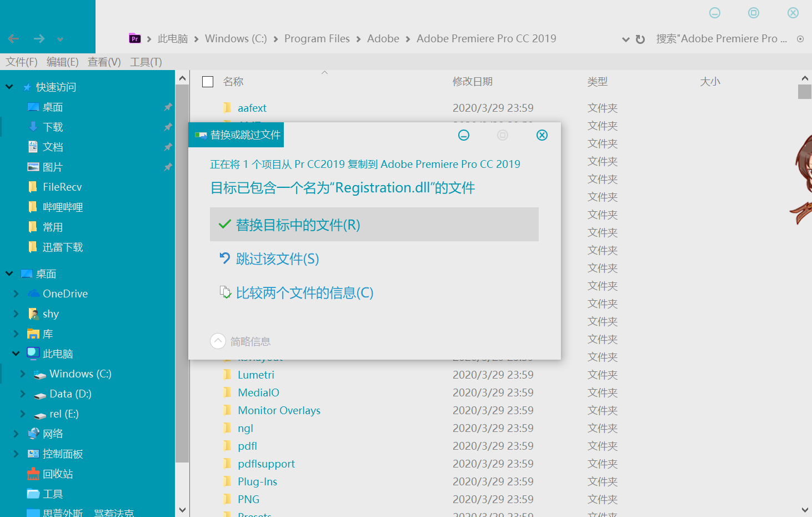
Task: Click the file list scrollbar down arrow
Action: 805,510
